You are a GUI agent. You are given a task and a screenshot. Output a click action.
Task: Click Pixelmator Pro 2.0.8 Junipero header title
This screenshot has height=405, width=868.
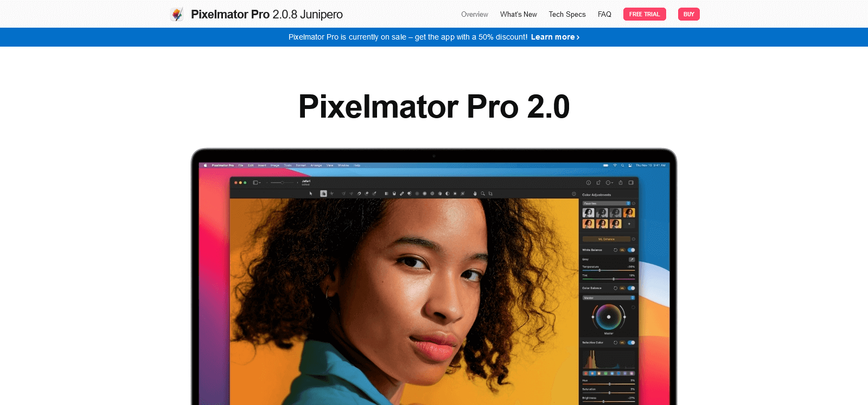(x=267, y=14)
